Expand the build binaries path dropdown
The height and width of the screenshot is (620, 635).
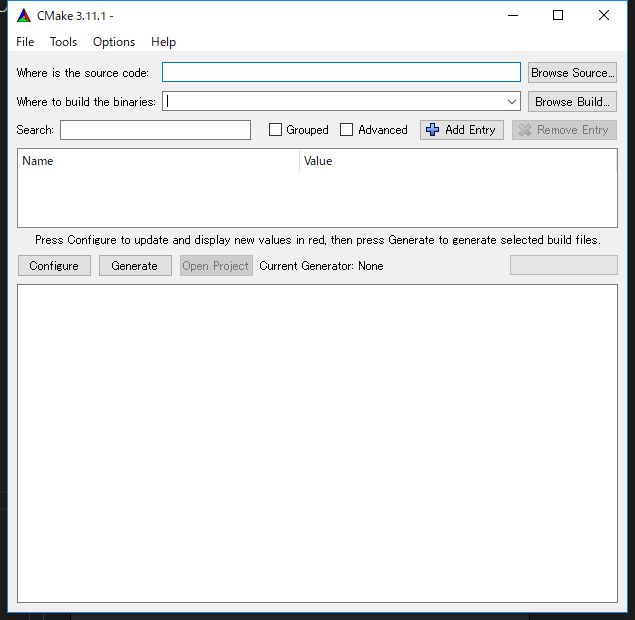tap(511, 101)
